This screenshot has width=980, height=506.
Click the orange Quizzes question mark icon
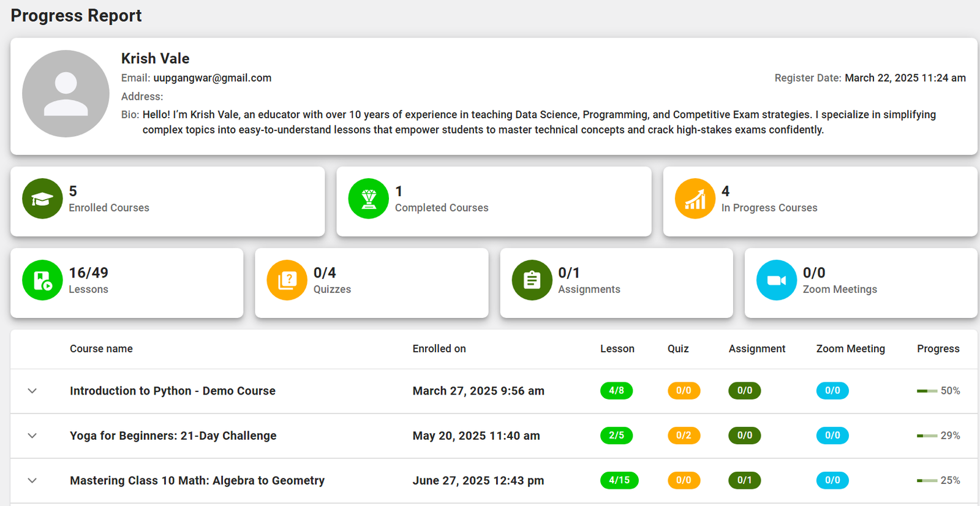[287, 280]
